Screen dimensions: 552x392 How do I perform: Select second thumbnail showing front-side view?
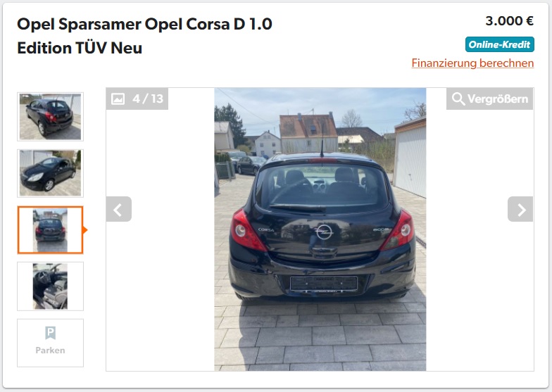[x=51, y=173]
